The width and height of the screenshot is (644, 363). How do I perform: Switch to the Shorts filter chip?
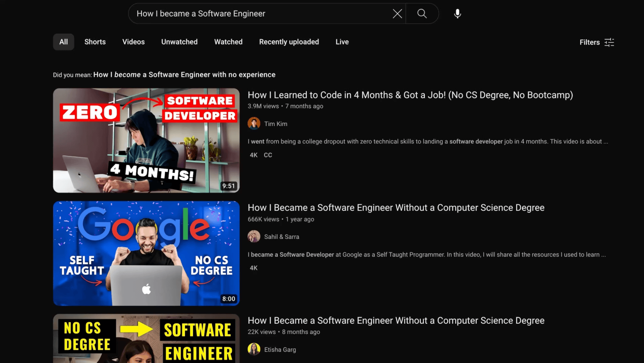click(x=95, y=42)
